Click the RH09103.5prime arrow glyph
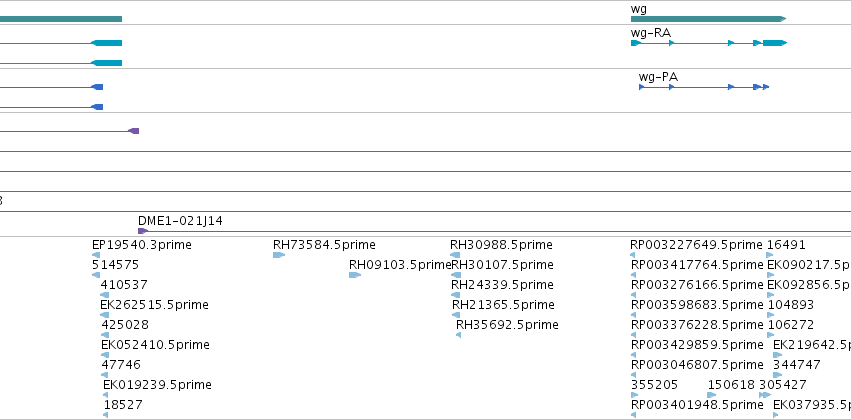 355,275
